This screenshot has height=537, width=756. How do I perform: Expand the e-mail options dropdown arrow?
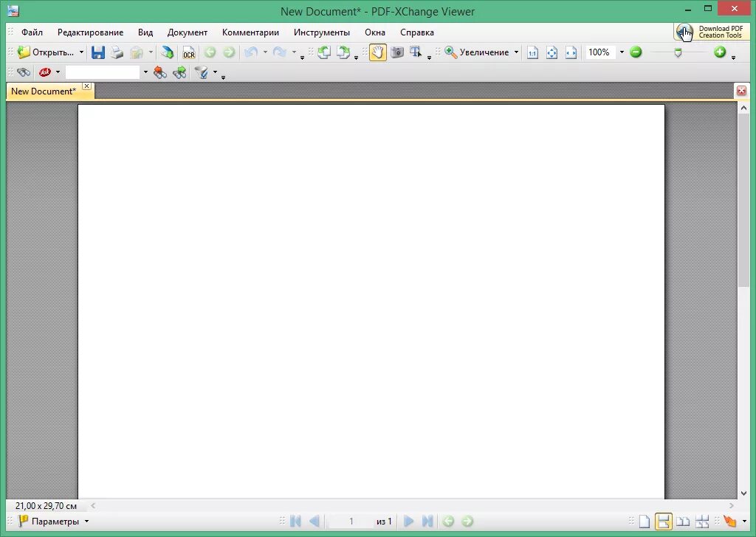(x=151, y=52)
